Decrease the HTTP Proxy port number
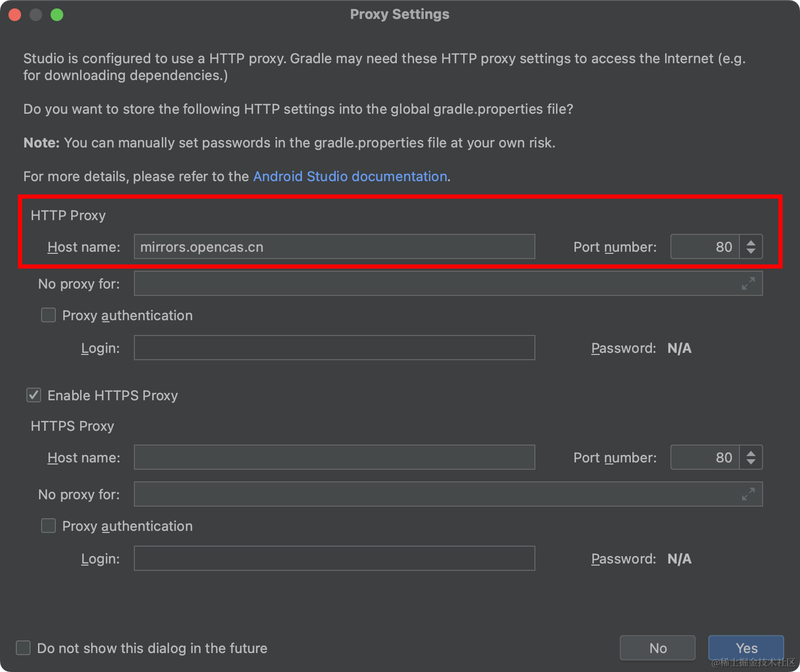This screenshot has width=800, height=672. 751,252
